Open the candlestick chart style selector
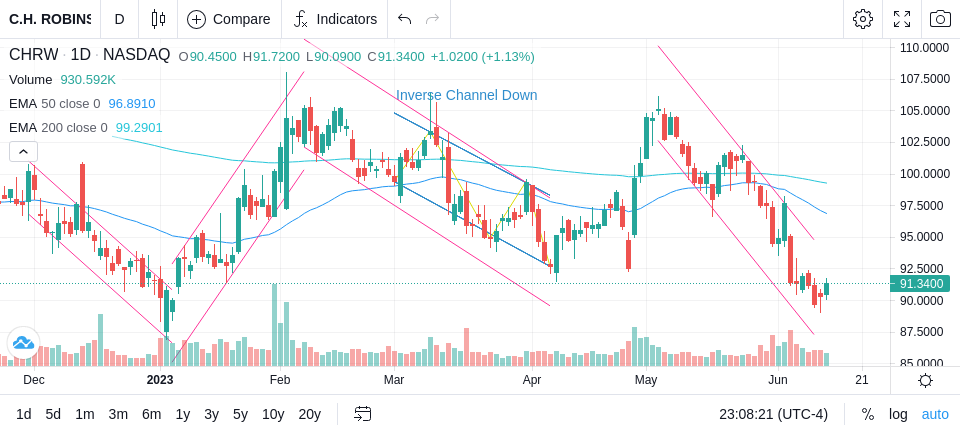Screen dimensions: 960x433 158,19
